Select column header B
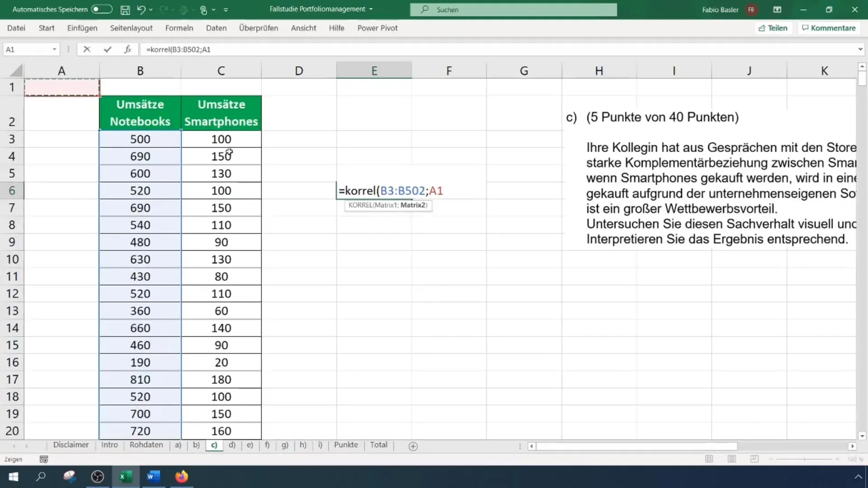Image resolution: width=868 pixels, height=488 pixels. click(140, 70)
